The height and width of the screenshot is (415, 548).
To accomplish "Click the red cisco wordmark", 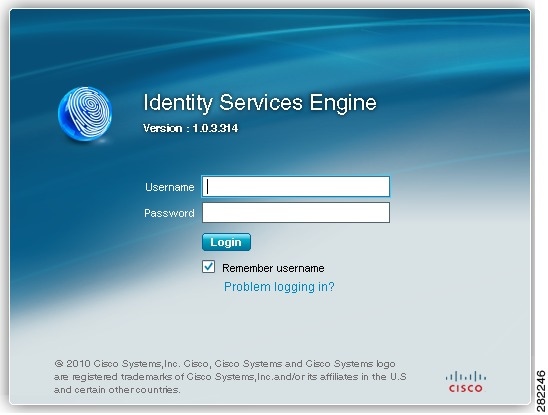I will [466, 388].
